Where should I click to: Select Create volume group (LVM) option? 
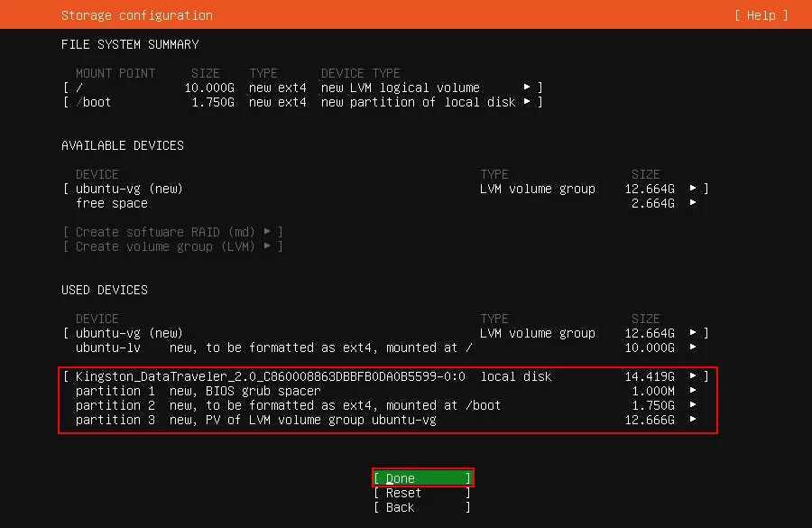(172, 246)
